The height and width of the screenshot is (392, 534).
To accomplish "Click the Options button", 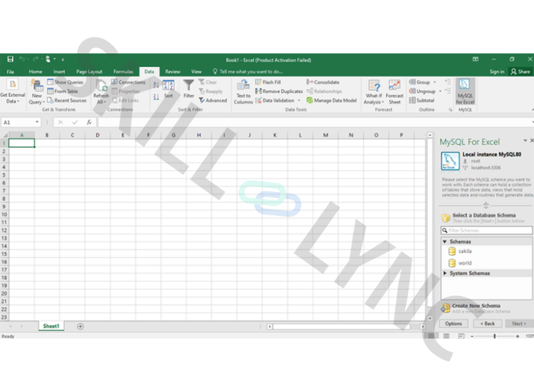I will click(453, 323).
